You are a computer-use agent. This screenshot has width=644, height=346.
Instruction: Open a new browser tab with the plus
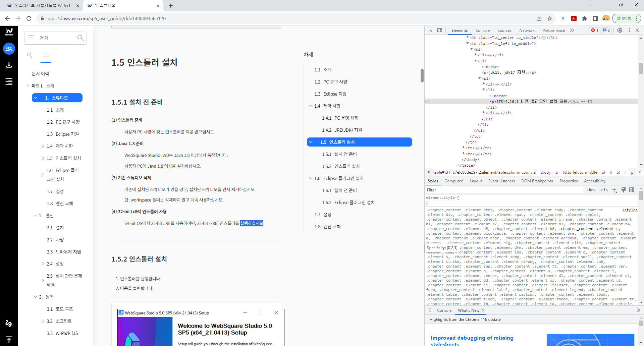pyautogui.click(x=171, y=5)
